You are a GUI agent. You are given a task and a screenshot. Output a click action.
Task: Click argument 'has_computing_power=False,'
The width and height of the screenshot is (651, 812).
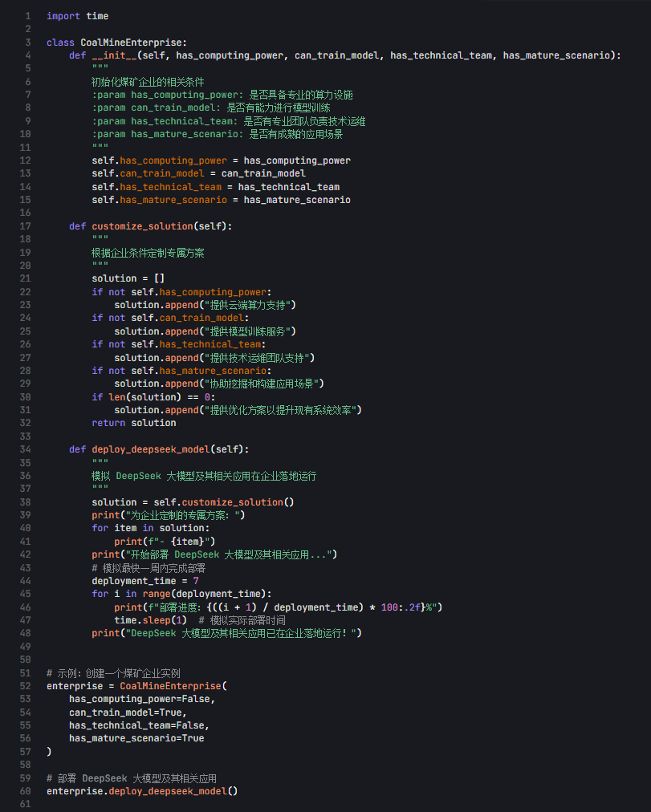click(x=142, y=699)
